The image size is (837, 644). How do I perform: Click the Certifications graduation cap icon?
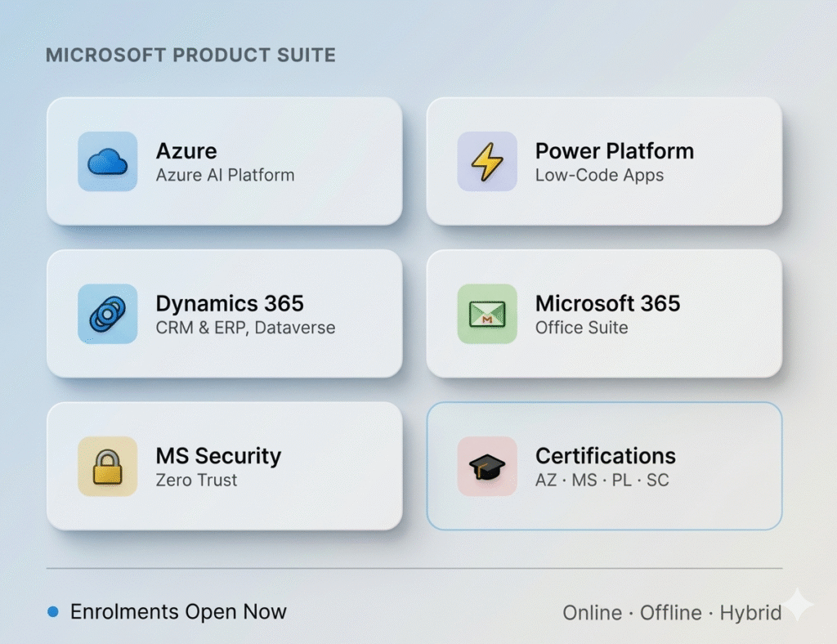[x=487, y=467]
